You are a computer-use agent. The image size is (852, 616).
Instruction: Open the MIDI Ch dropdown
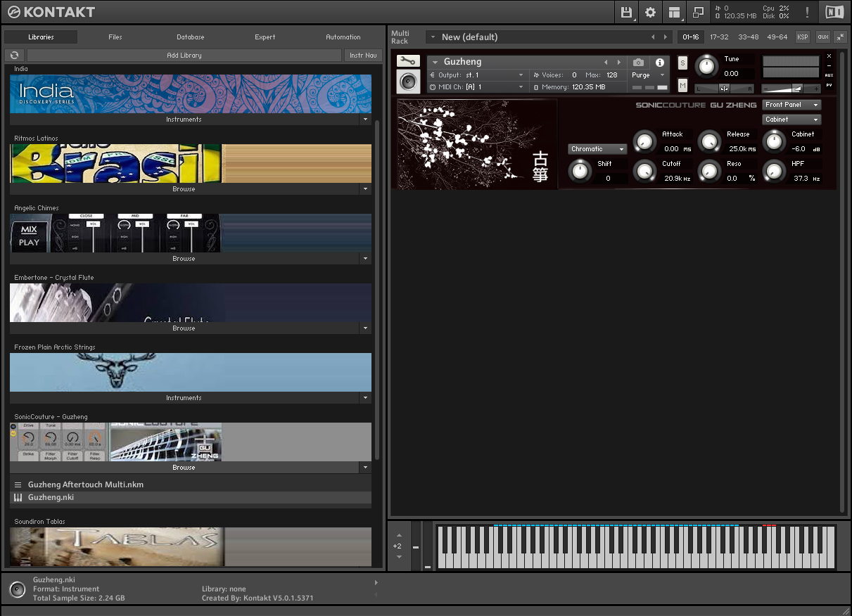pyautogui.click(x=477, y=87)
